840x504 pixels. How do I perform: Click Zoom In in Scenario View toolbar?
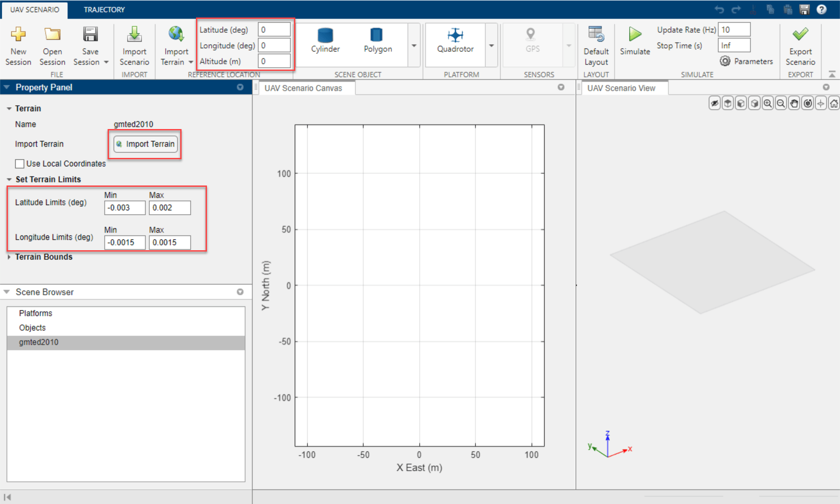click(x=768, y=104)
